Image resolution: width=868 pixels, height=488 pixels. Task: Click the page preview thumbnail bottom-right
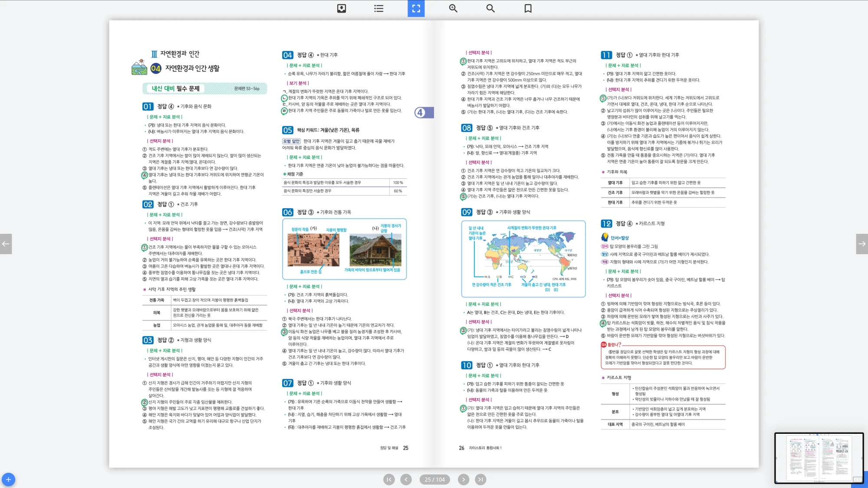(x=819, y=458)
